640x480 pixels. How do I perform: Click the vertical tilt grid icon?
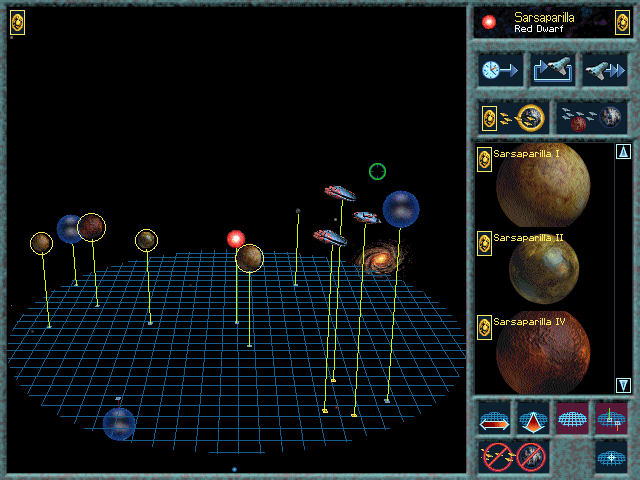click(533, 419)
